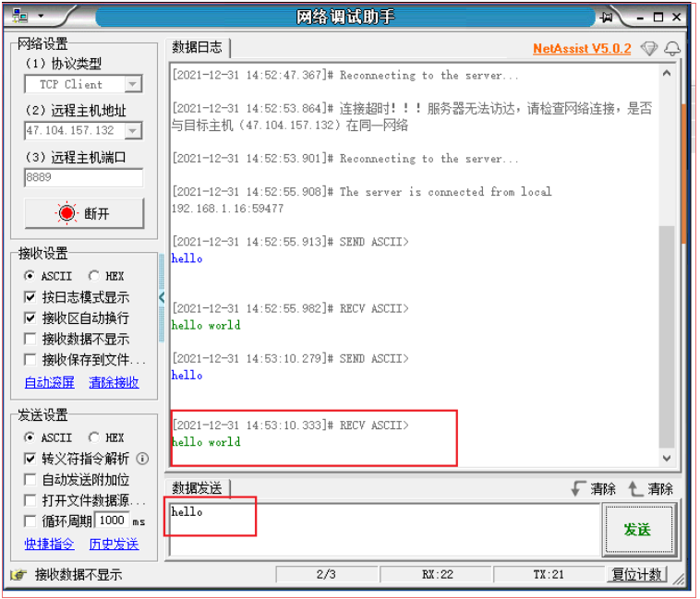Click the up-arrow icon before second 清除
Image resolution: width=700 pixels, height=599 pixels.
(634, 489)
